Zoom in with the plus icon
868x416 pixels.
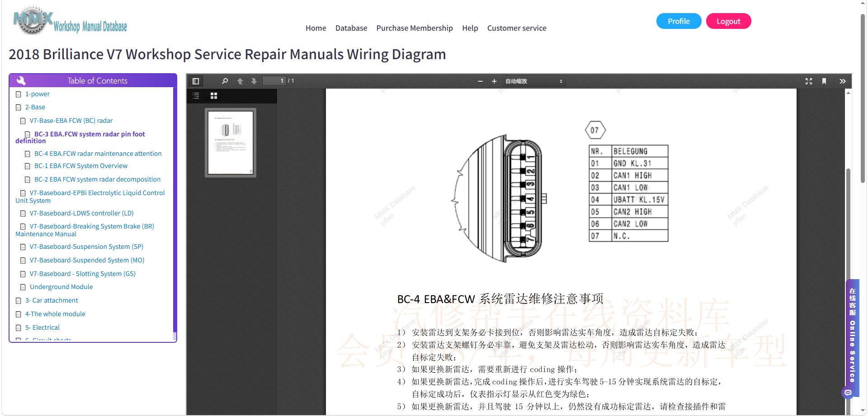point(494,81)
